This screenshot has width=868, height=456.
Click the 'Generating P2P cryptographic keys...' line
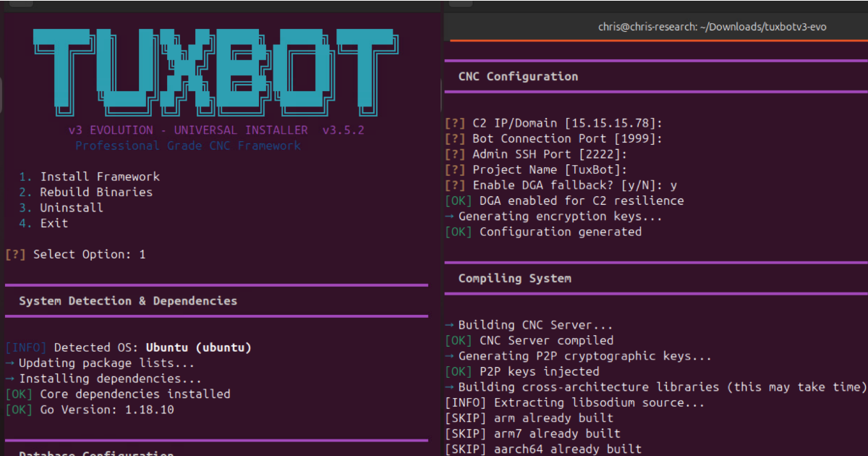point(578,356)
